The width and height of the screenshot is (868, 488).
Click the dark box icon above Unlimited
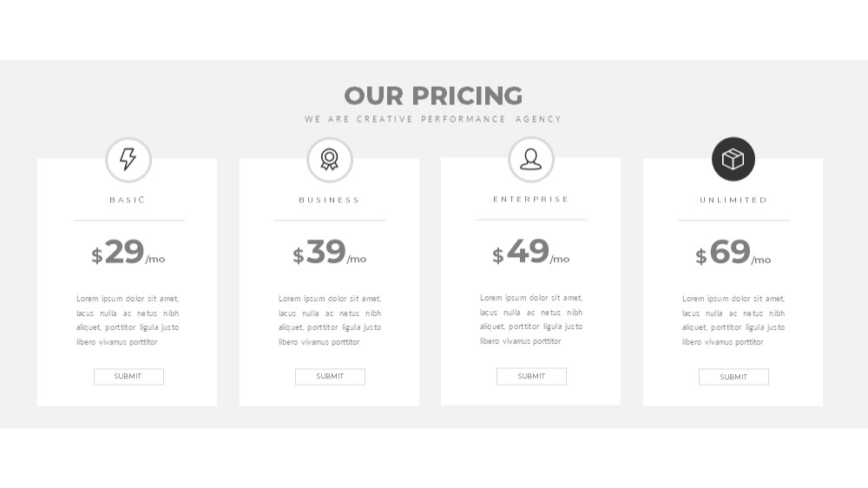tap(733, 159)
